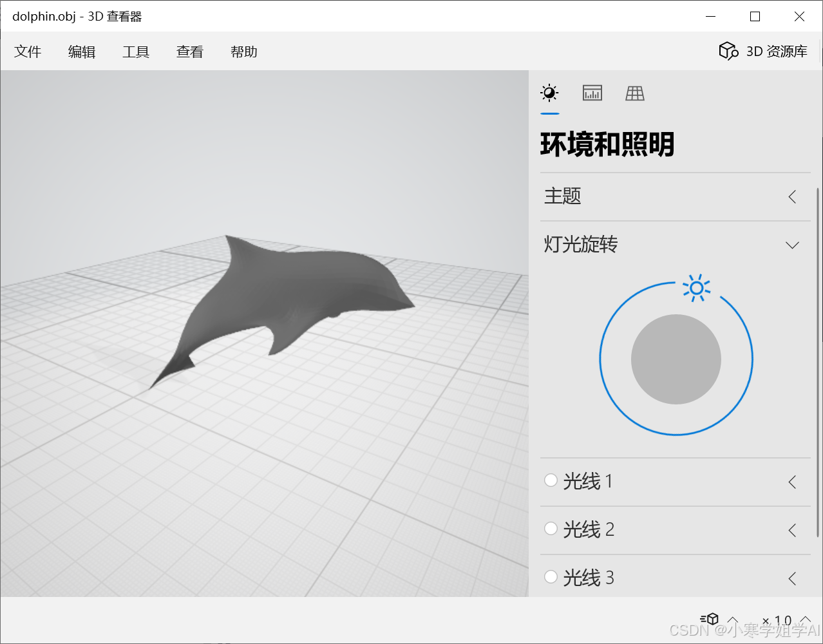The height and width of the screenshot is (644, 823).
Task: Toggle the 光线 3 radio button
Action: click(x=551, y=576)
